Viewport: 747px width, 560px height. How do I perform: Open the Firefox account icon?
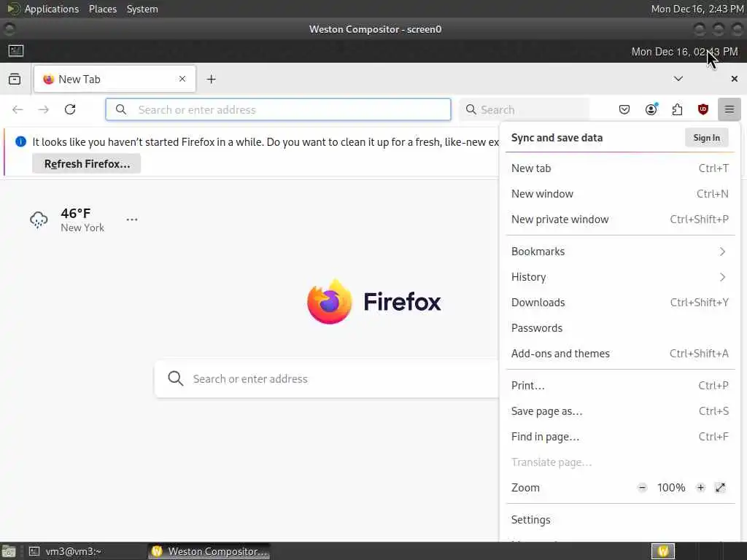pos(651,109)
